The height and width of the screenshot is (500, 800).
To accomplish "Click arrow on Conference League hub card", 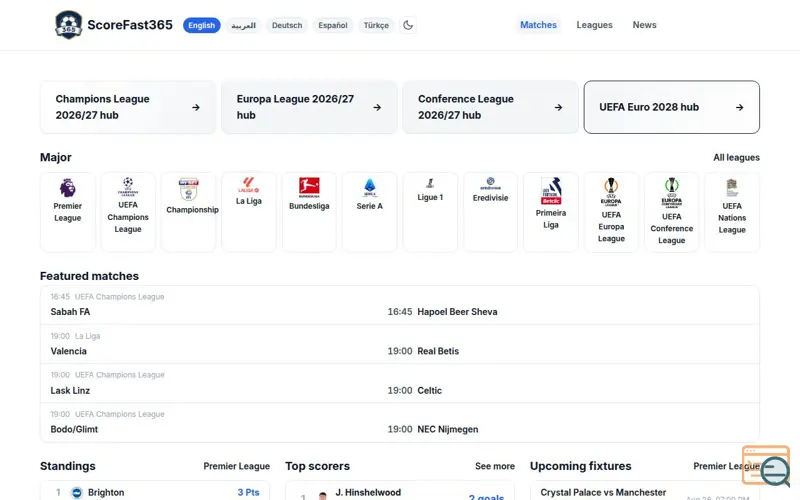I will point(558,108).
